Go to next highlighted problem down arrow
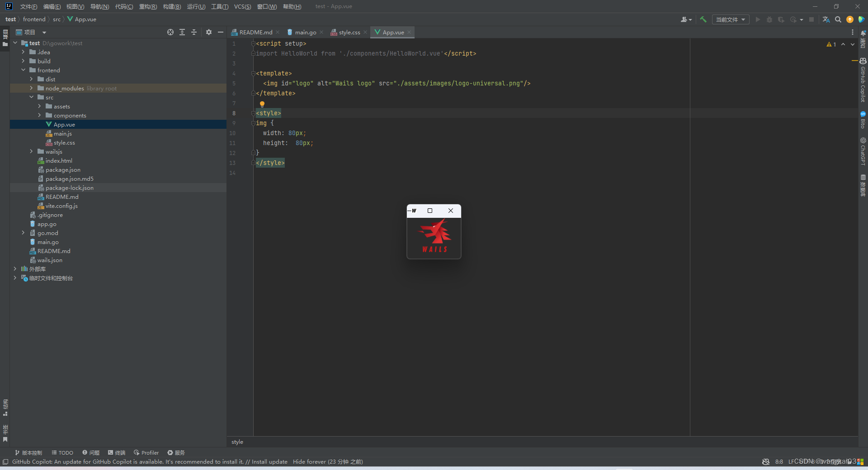This screenshot has width=868, height=470. coord(853,44)
